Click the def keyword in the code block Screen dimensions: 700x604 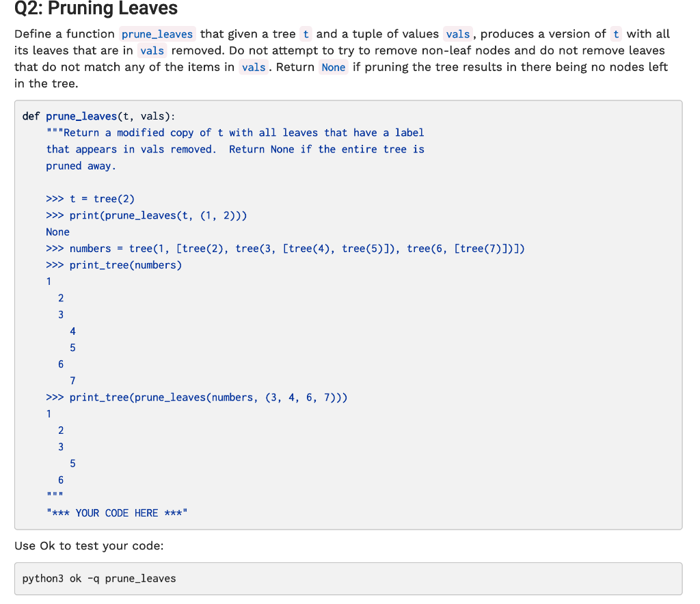[x=29, y=115]
